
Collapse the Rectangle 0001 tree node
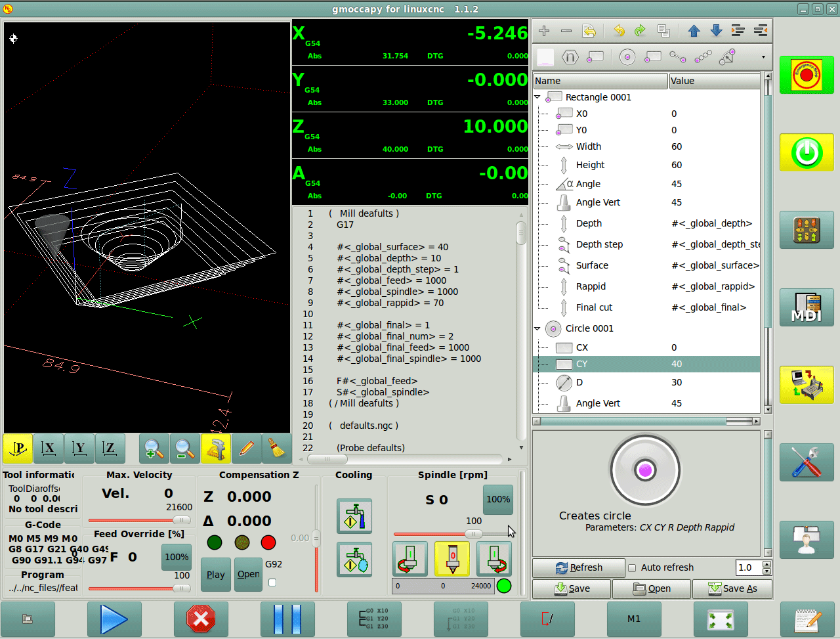coord(537,97)
